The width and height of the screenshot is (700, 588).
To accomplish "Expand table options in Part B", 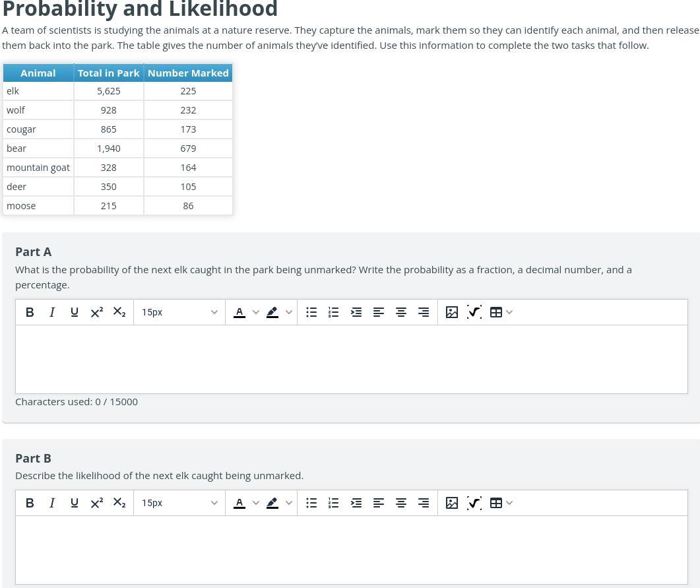I will tap(509, 503).
